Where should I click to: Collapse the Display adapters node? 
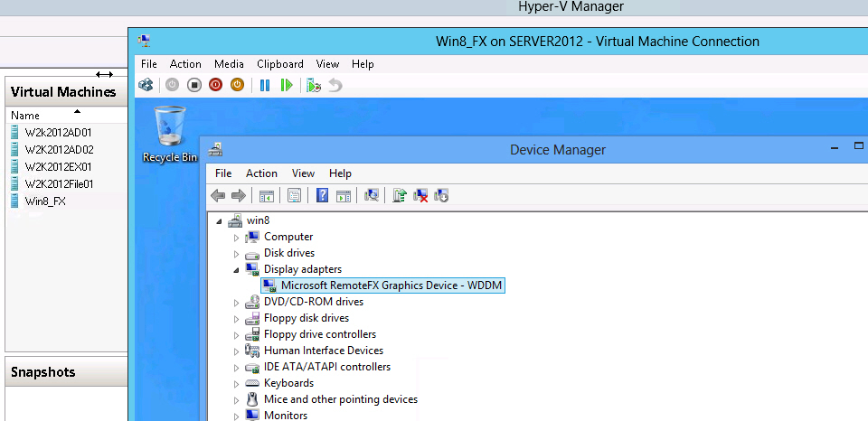pos(238,269)
